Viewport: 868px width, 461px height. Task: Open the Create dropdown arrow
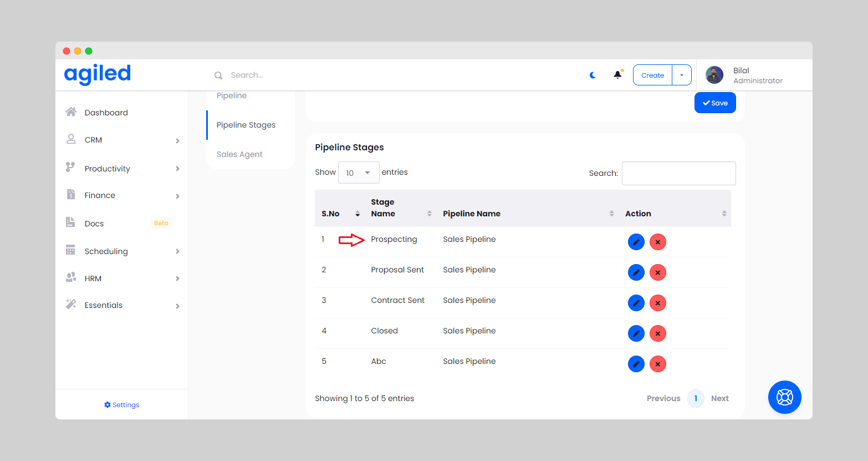[682, 75]
